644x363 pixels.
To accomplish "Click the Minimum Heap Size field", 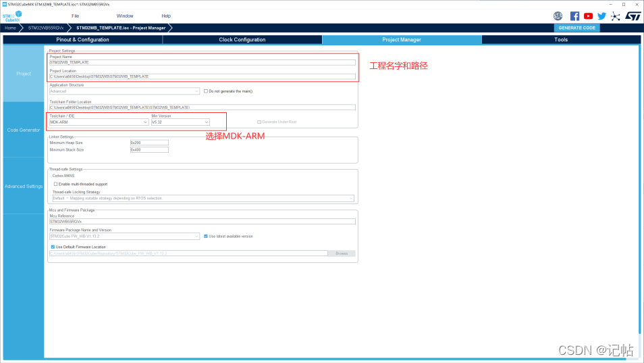I will click(x=149, y=143).
